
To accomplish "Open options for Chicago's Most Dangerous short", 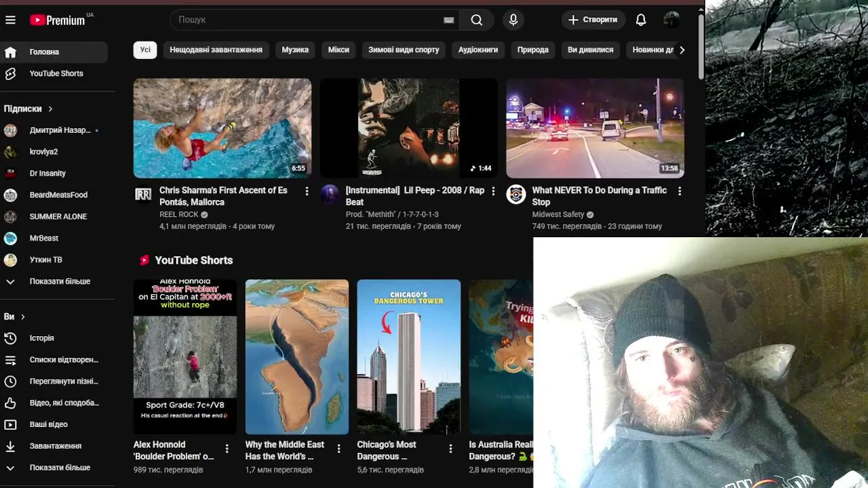I will coord(450,448).
